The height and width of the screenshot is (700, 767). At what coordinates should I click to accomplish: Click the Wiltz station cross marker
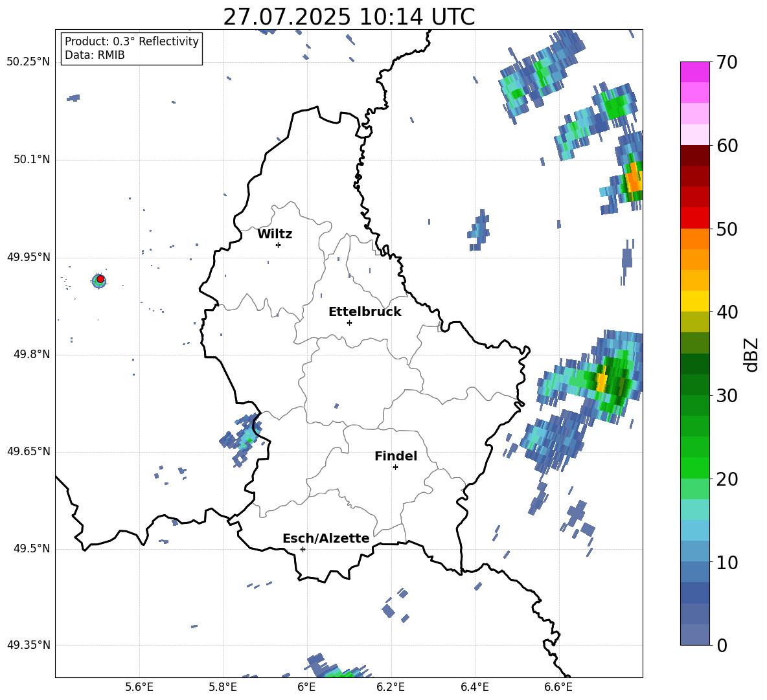(278, 245)
